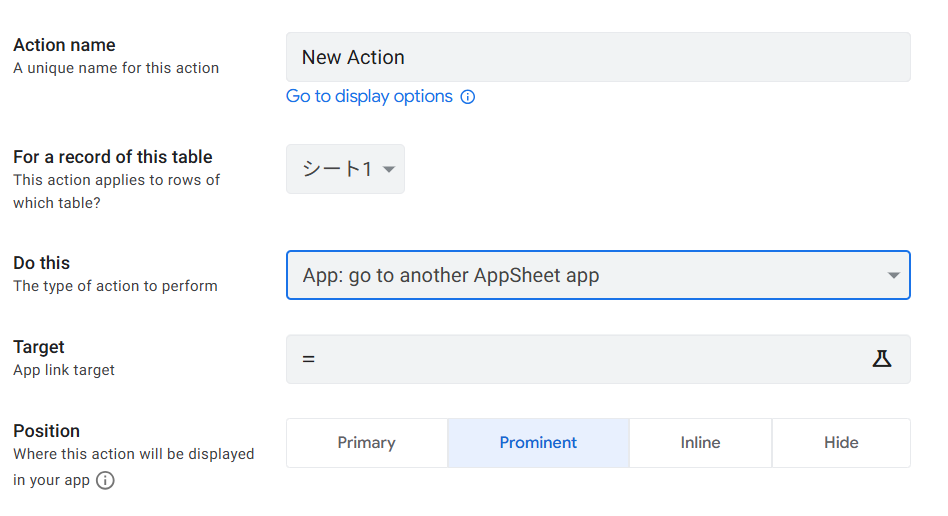Click the Do this dropdown caret arrow
948x516 pixels.
click(893, 276)
